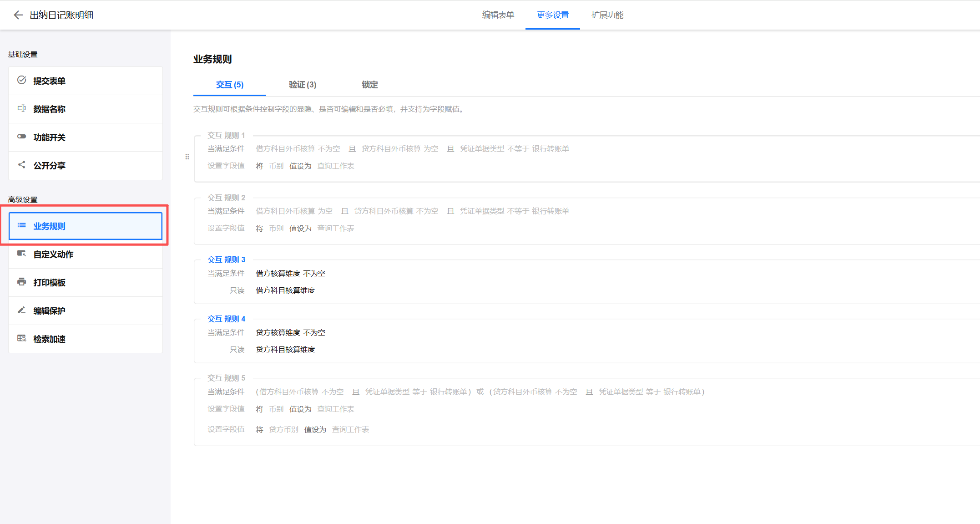Click the 提交表单 checkmark icon
Viewport: 980px width, 524px height.
[21, 81]
